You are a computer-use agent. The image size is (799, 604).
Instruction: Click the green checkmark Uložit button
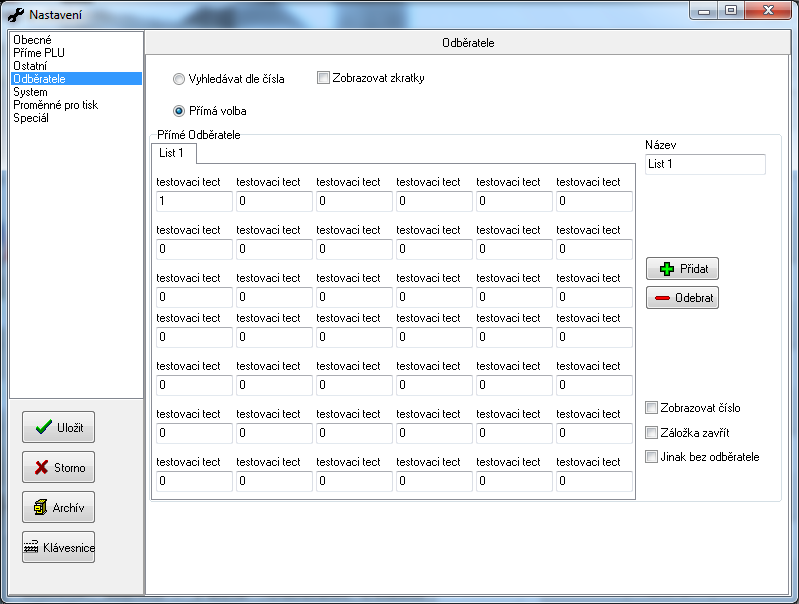click(58, 427)
